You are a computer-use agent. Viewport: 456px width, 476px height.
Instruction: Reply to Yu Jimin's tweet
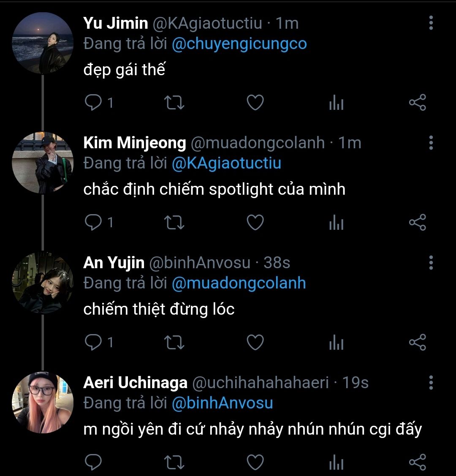pyautogui.click(x=93, y=103)
